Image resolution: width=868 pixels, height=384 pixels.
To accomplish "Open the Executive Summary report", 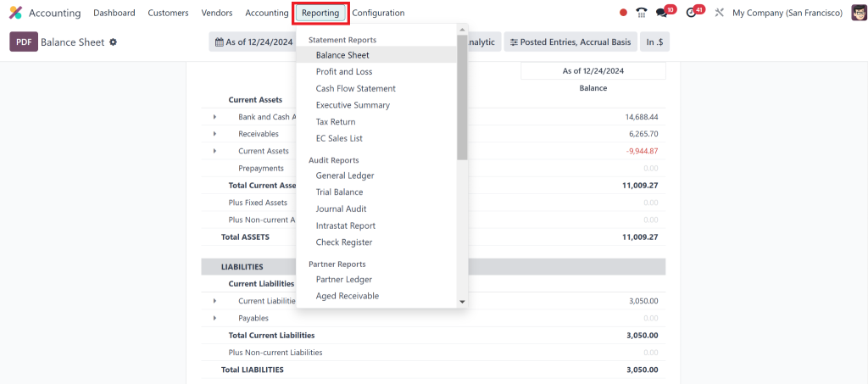I will coord(376,105).
